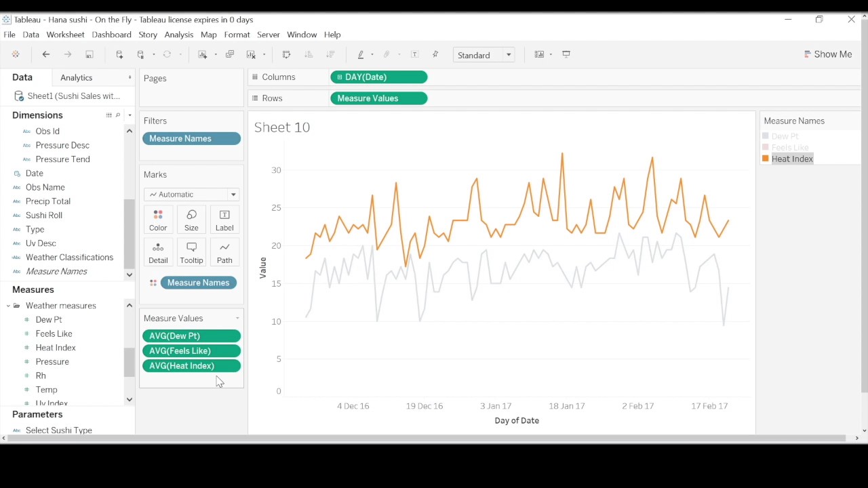Open the Analysis menu

coord(179,35)
